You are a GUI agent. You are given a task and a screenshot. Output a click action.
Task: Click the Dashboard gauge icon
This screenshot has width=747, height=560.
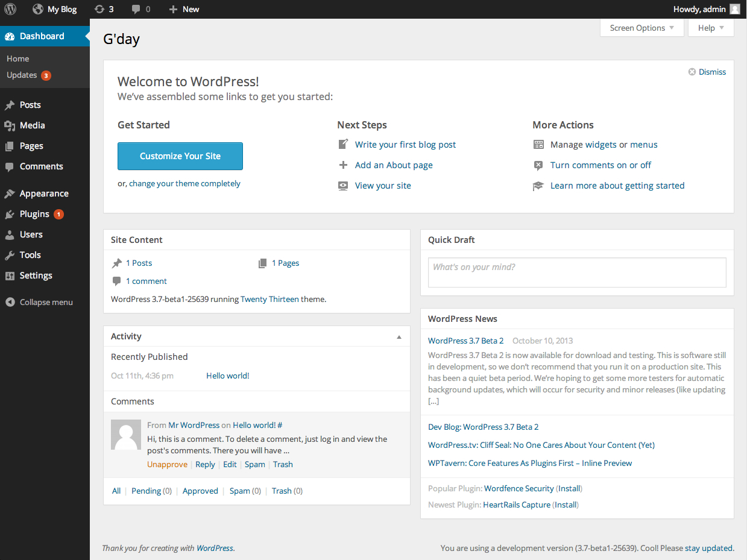[10, 36]
